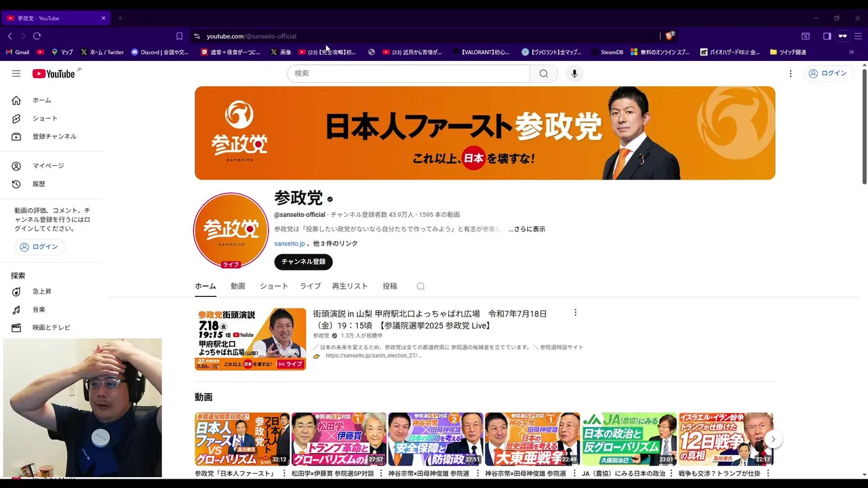Toggle the browser sidebar panel icon

tap(827, 36)
